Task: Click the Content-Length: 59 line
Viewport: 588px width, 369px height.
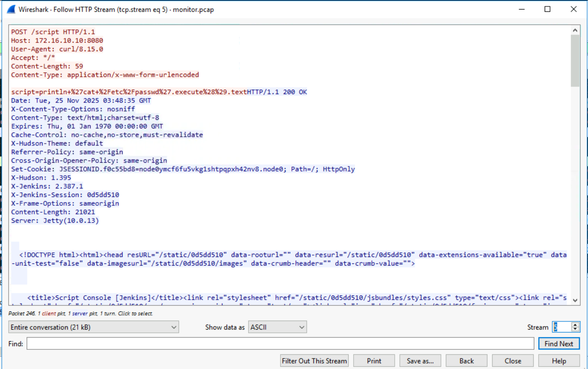Action: 47,66
